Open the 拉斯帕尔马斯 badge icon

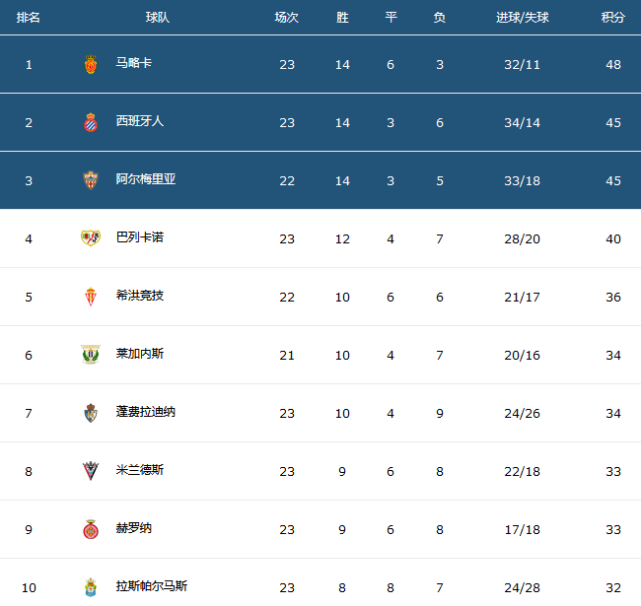click(x=91, y=587)
